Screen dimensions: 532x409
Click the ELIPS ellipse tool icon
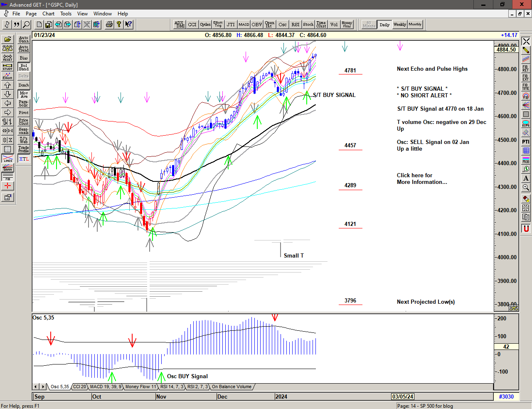[526, 123]
